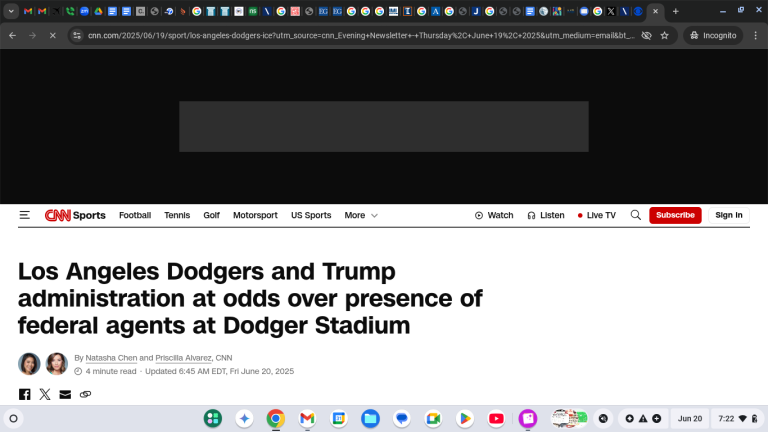Click the CNN logo
This screenshot has height=432, width=768.
pyautogui.click(x=58, y=215)
